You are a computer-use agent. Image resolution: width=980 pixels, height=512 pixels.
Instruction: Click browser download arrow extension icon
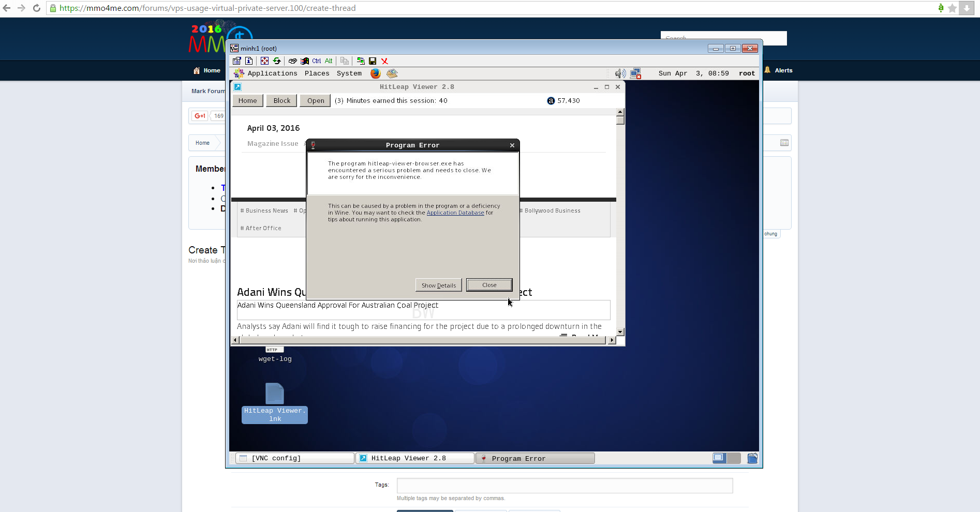(967, 8)
